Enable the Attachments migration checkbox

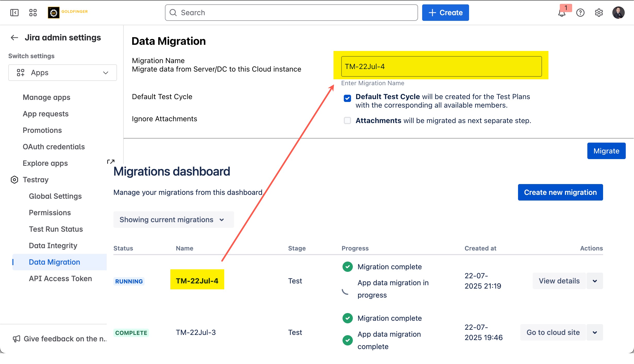pyautogui.click(x=347, y=120)
